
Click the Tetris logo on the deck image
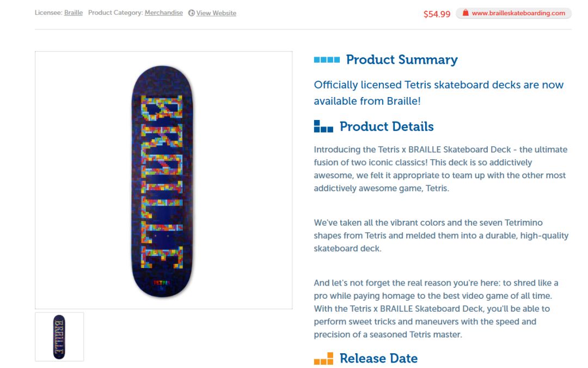pos(162,283)
